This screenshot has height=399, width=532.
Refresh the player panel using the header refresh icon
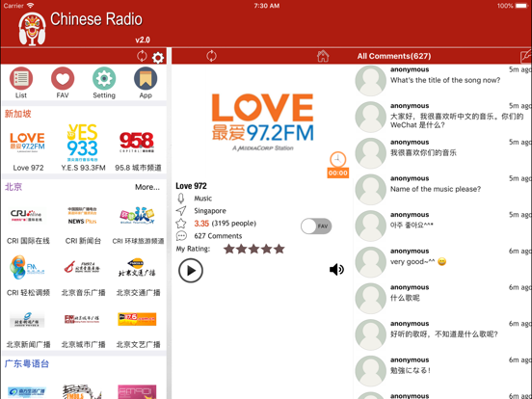tap(211, 56)
